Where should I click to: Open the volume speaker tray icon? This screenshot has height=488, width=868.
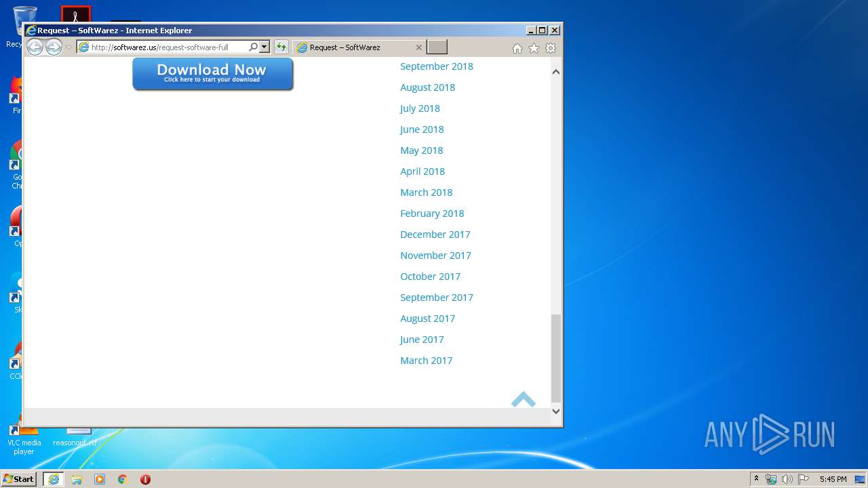[787, 479]
